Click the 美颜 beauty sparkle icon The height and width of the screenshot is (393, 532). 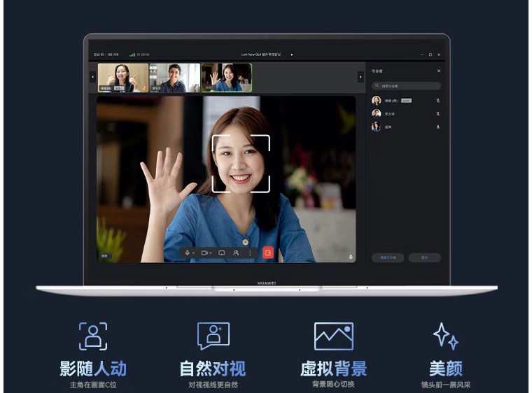[x=446, y=336]
